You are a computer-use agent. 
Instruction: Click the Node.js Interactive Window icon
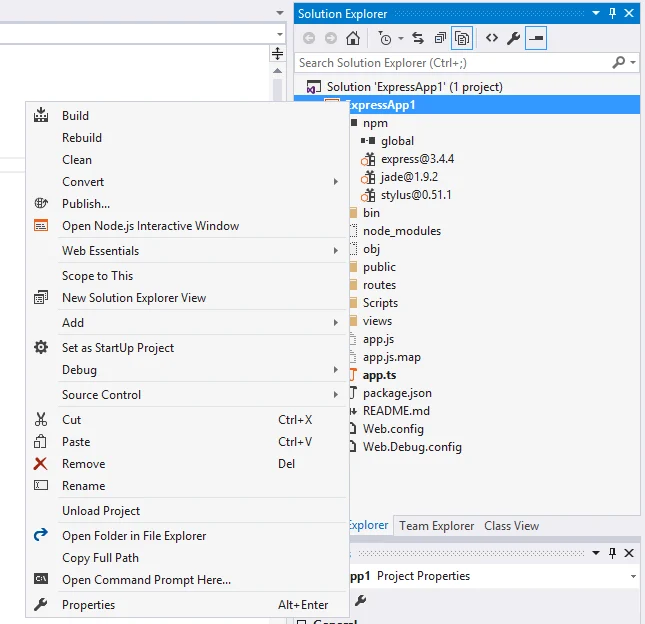click(x=41, y=225)
